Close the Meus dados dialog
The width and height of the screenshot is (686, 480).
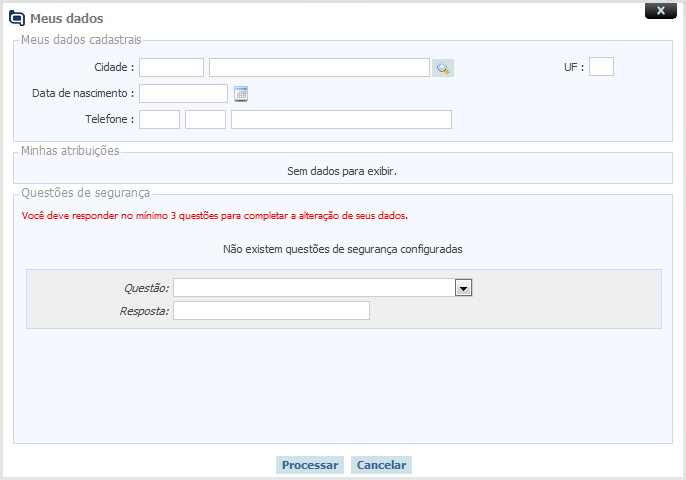661,11
